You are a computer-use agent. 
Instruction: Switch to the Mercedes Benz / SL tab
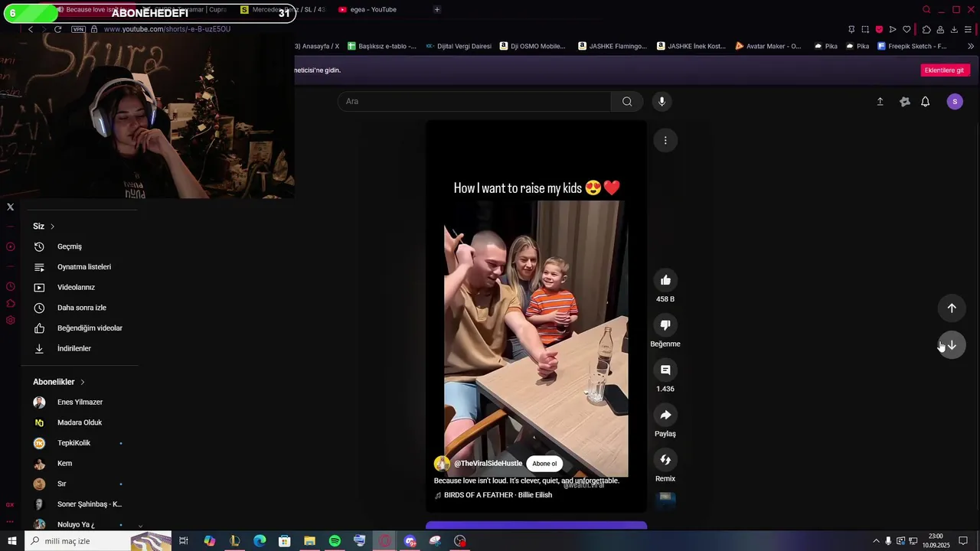(282, 10)
